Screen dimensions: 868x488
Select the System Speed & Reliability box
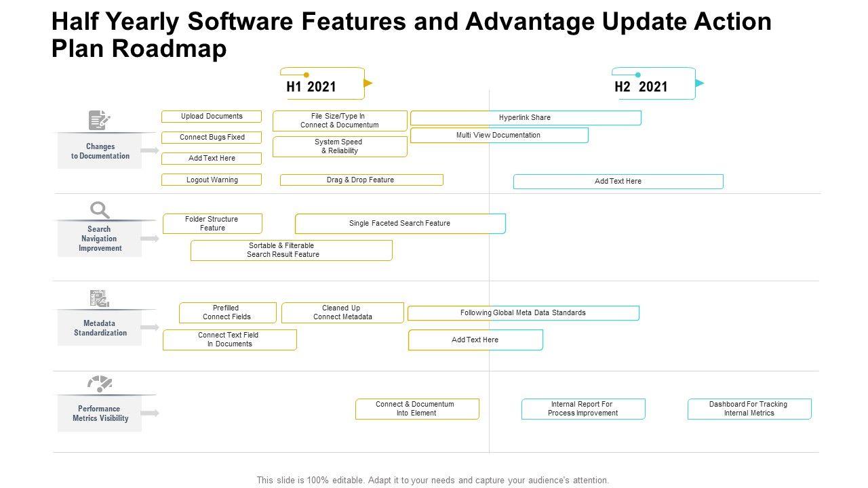(x=340, y=146)
